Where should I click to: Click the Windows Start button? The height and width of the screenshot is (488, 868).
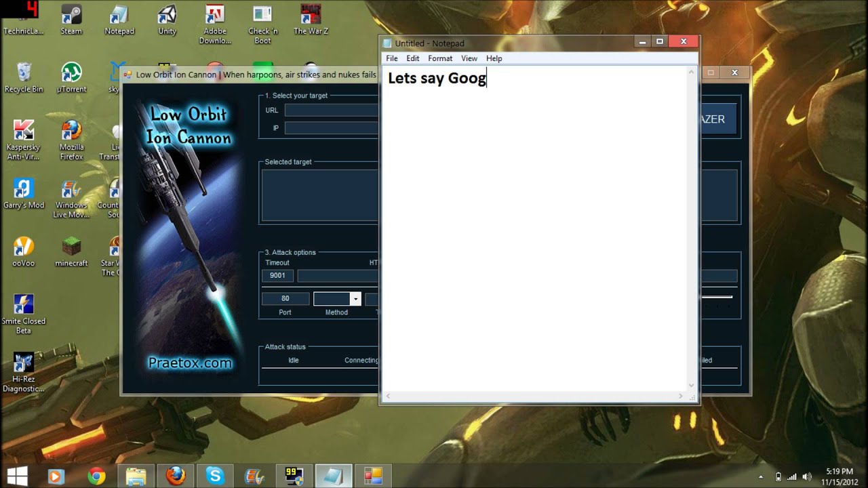tap(17, 476)
